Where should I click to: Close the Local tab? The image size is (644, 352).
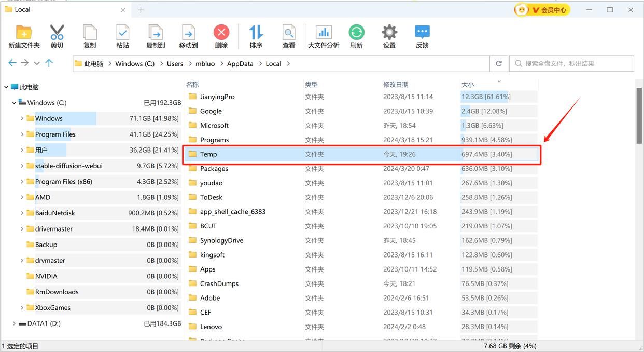(x=123, y=10)
